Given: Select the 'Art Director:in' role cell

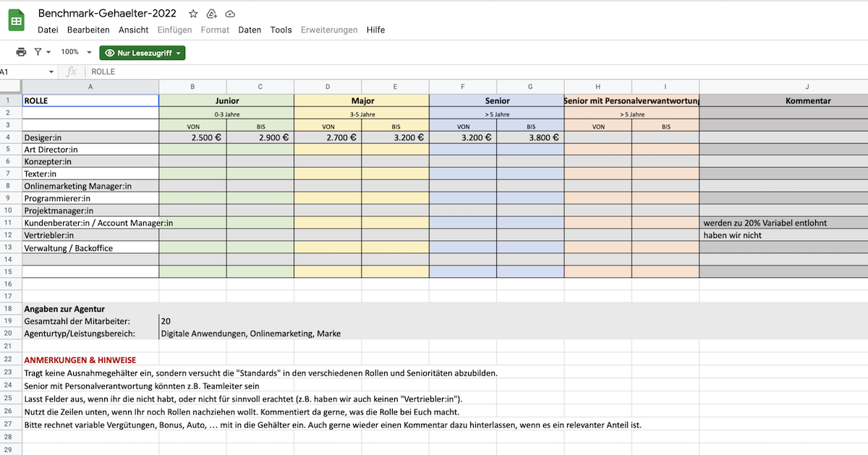Looking at the screenshot, I should (x=90, y=150).
